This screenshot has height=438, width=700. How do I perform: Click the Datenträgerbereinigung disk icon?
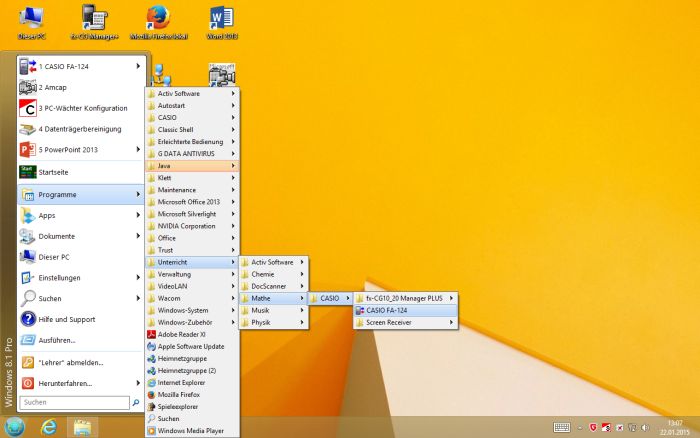click(27, 129)
